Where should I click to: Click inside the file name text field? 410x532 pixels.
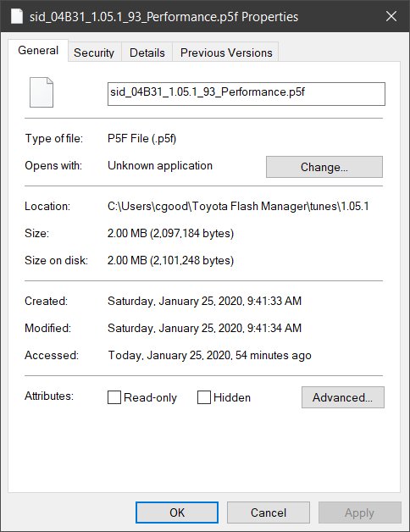coord(247,94)
